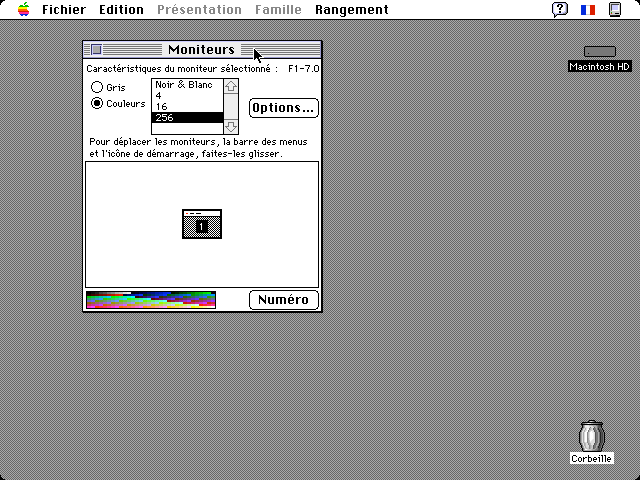Click the depth list scroll down arrow
640x480 pixels.
[x=231, y=127]
